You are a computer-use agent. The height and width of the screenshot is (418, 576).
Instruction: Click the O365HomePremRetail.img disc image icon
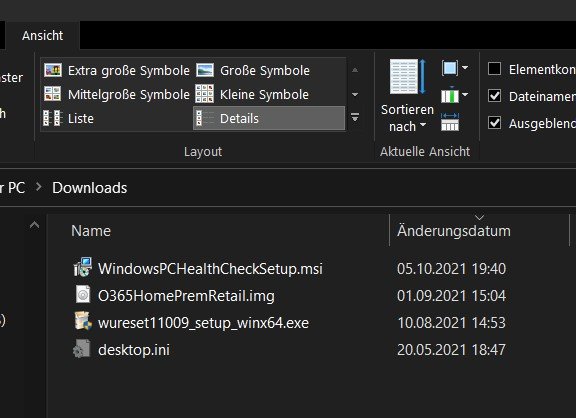pos(83,295)
